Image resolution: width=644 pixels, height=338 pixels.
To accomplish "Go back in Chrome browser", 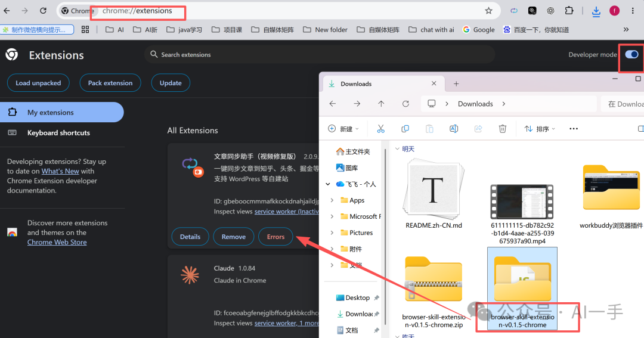I will pyautogui.click(x=7, y=11).
